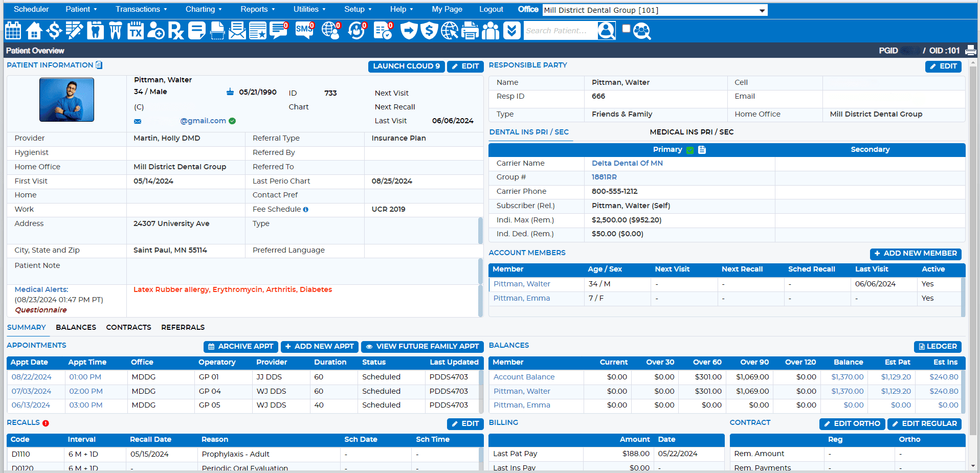This screenshot has height=473, width=980.
Task: Open the Transactions menu dropdown
Action: [x=141, y=9]
